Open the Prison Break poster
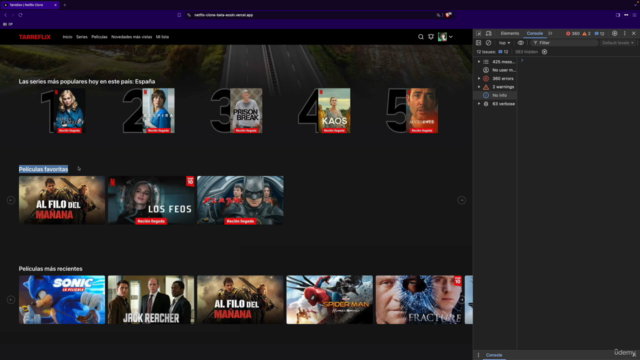The height and width of the screenshot is (360, 640). coord(246,111)
